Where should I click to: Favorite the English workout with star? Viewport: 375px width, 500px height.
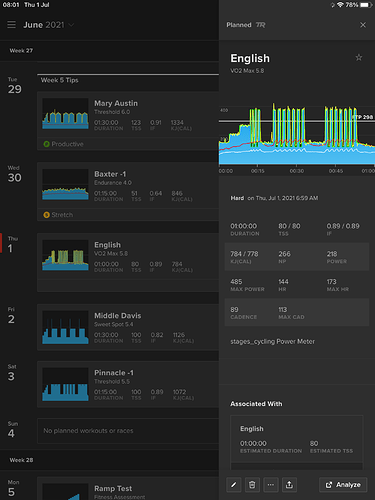point(359,58)
